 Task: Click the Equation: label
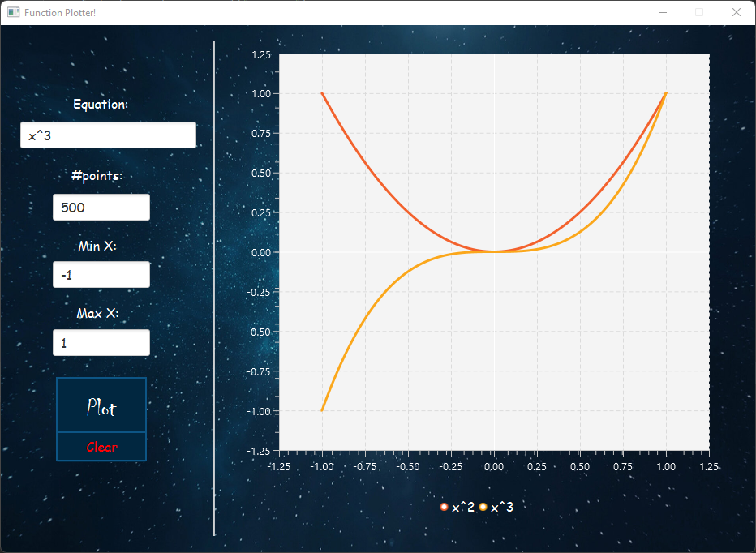[101, 105]
